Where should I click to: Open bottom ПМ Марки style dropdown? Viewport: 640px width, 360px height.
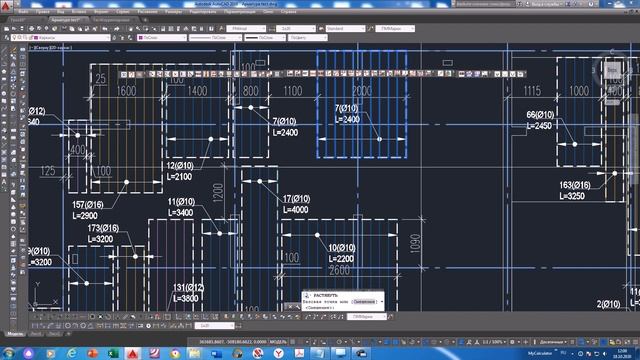tap(367, 317)
